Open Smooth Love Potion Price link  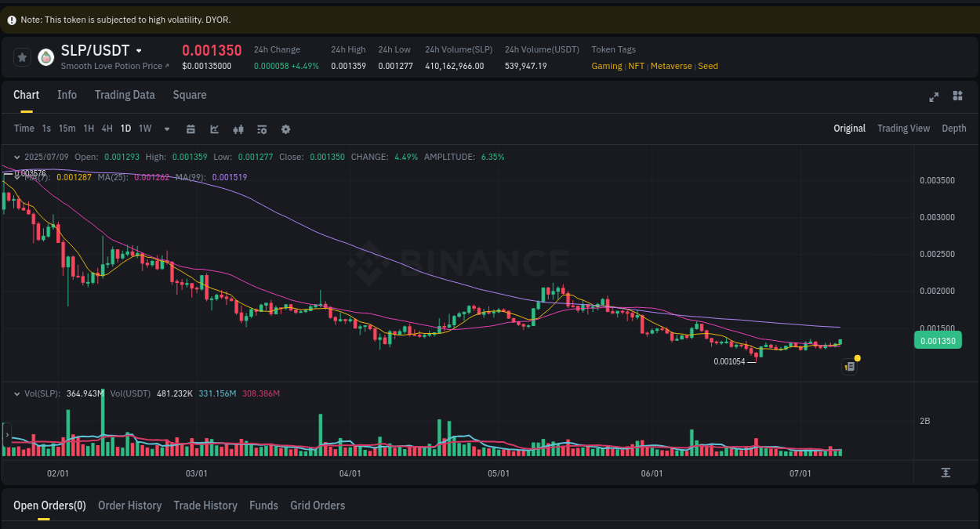click(x=114, y=66)
